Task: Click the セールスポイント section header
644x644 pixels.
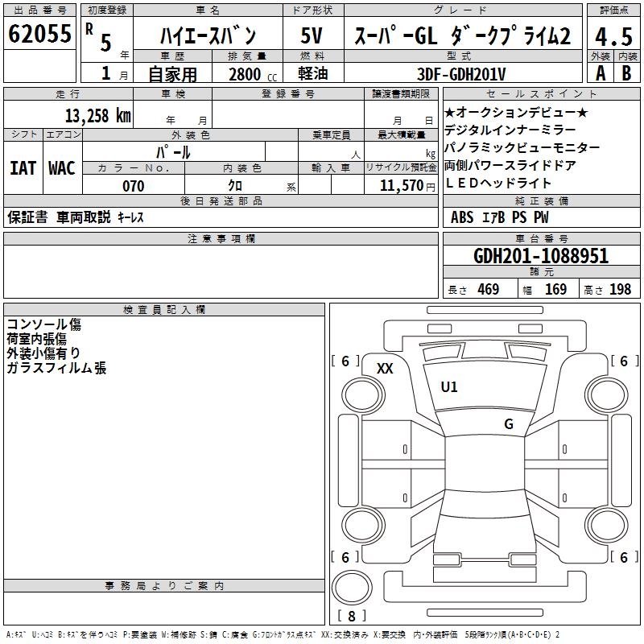Action: coord(542,94)
